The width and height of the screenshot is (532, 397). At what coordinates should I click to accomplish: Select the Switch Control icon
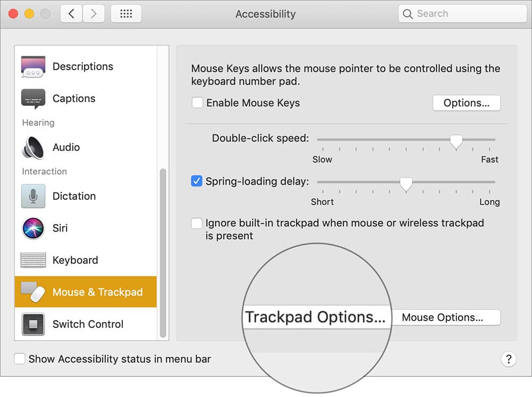click(x=33, y=324)
